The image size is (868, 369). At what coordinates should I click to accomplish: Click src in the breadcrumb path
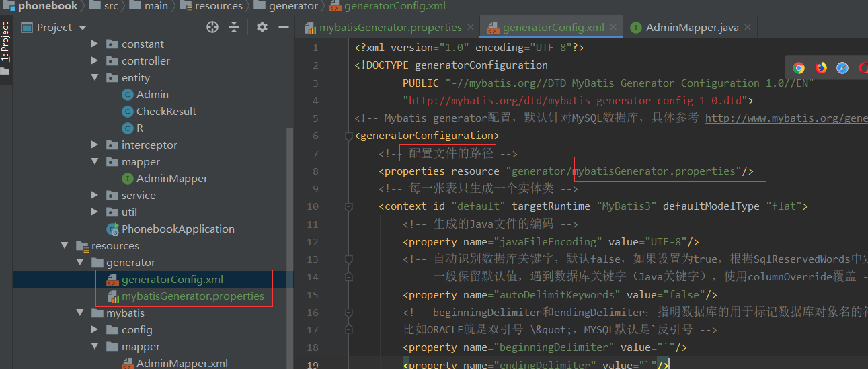pos(111,6)
